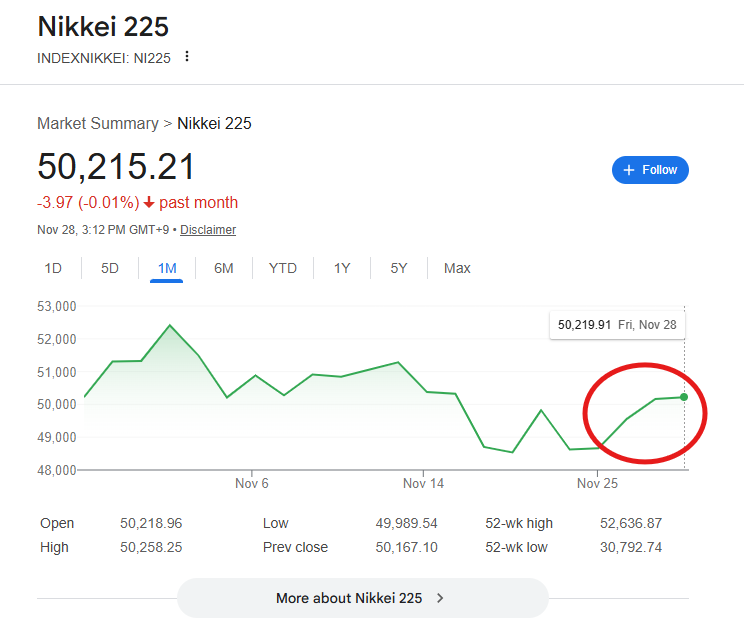Click the 52-wk low value 30,792.74
This screenshot has height=620, width=744.
coord(631,547)
